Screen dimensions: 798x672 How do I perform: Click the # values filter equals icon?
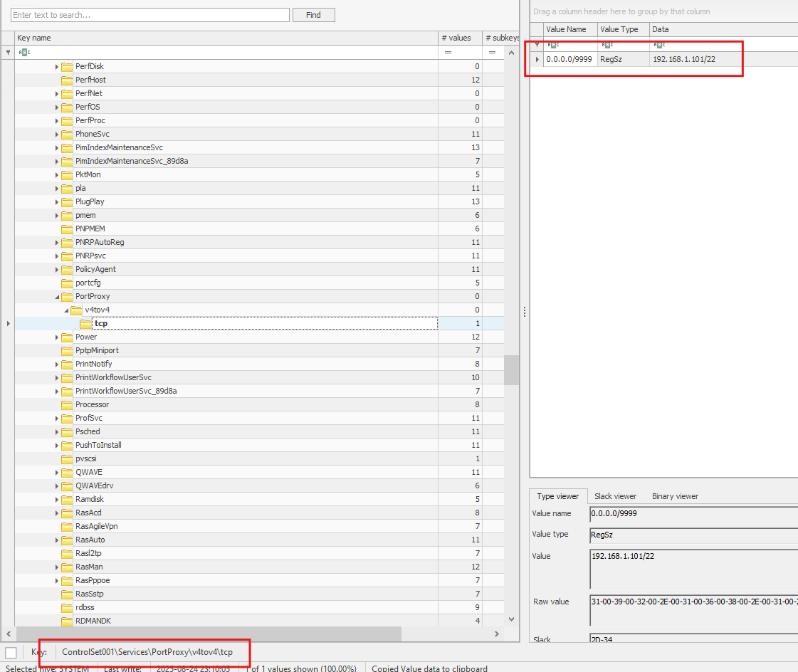448,53
